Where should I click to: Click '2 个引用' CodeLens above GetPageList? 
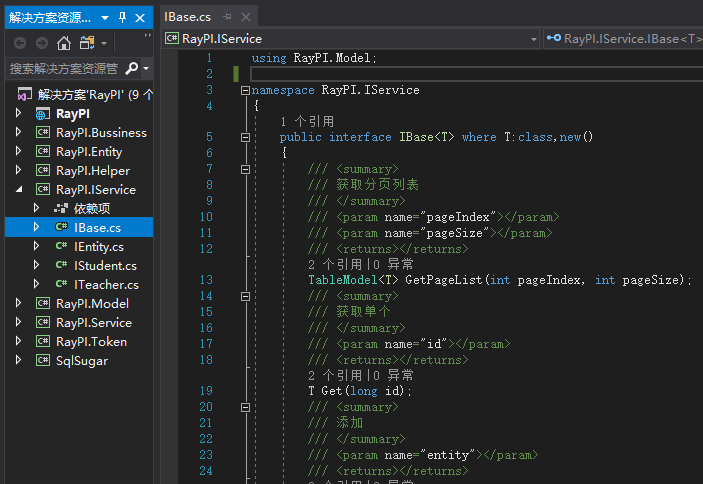[x=335, y=264]
